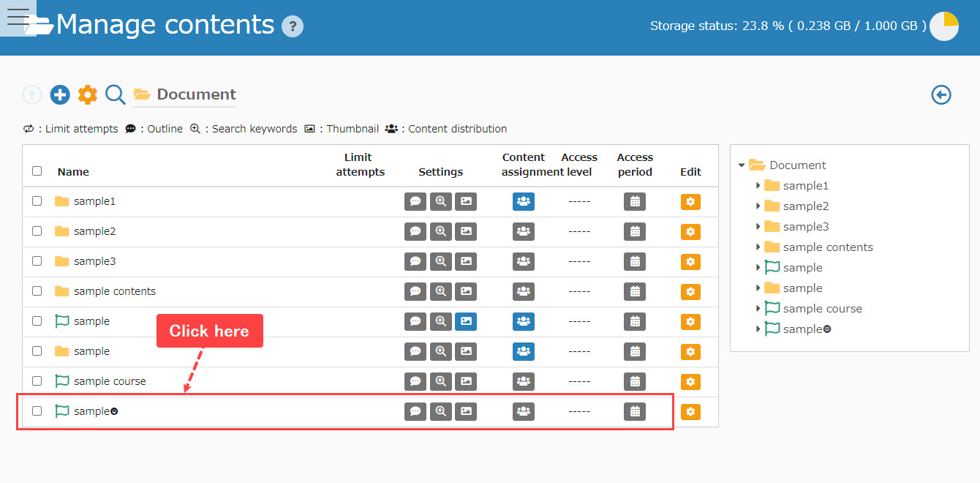
Task: Click the help question mark icon
Action: (x=293, y=27)
